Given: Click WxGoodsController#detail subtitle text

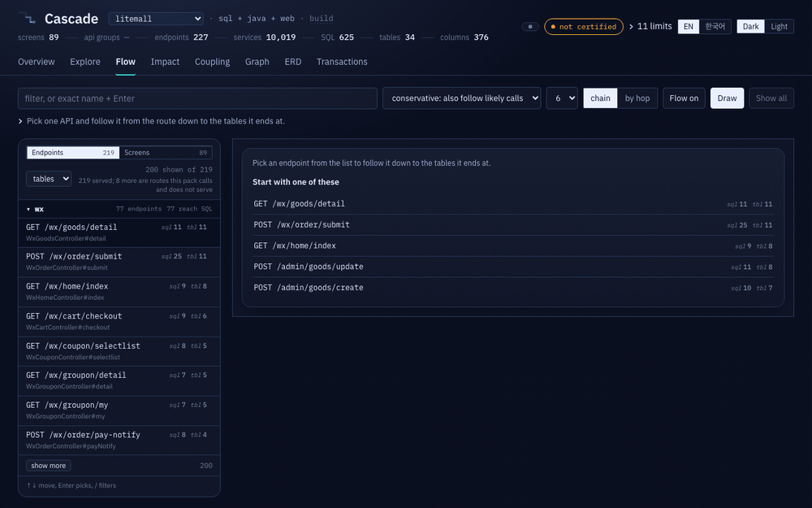Looking at the screenshot, I should pyautogui.click(x=66, y=238).
